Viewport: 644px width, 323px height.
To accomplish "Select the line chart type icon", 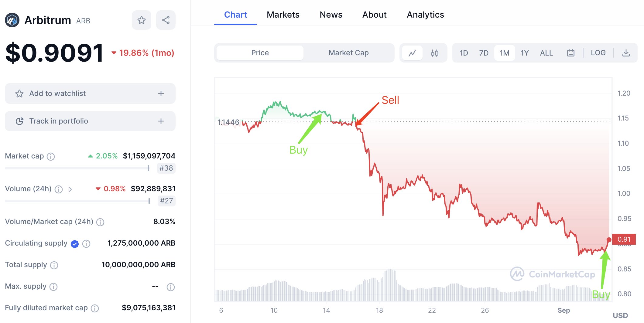I will [412, 53].
